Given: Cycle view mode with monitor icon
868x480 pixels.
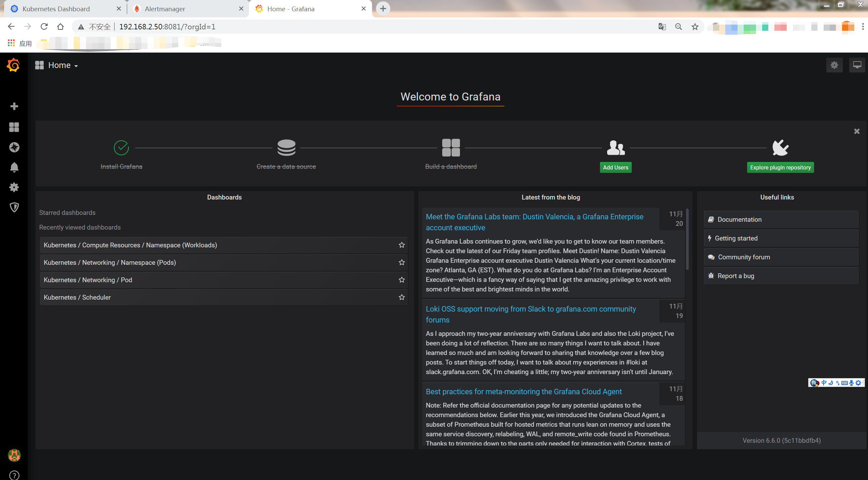Looking at the screenshot, I should [857, 65].
